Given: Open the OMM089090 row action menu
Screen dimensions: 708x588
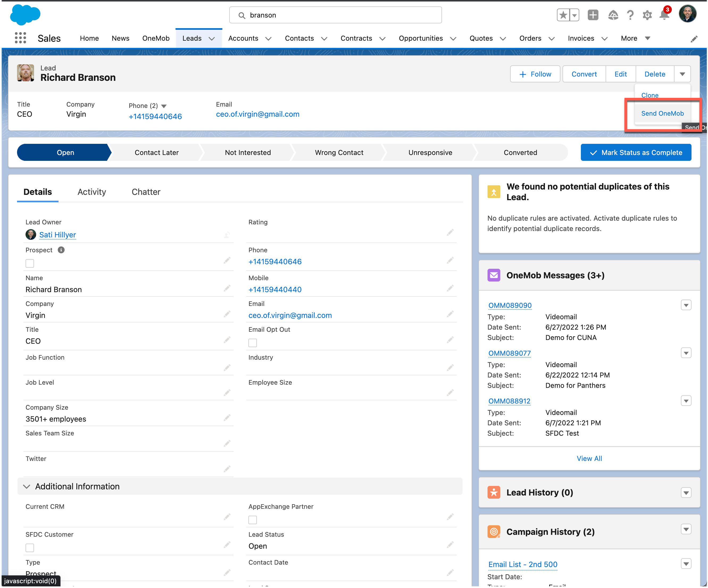Looking at the screenshot, I should point(686,305).
